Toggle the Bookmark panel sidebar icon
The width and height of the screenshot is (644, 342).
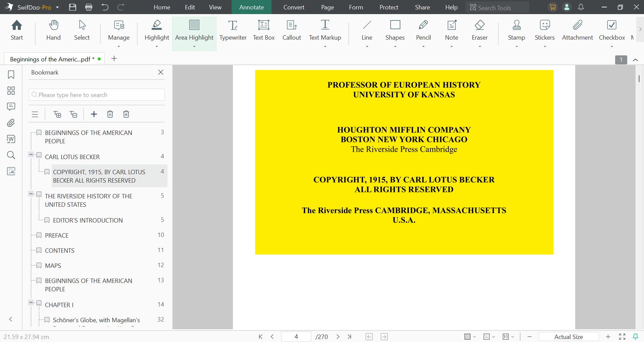click(11, 75)
